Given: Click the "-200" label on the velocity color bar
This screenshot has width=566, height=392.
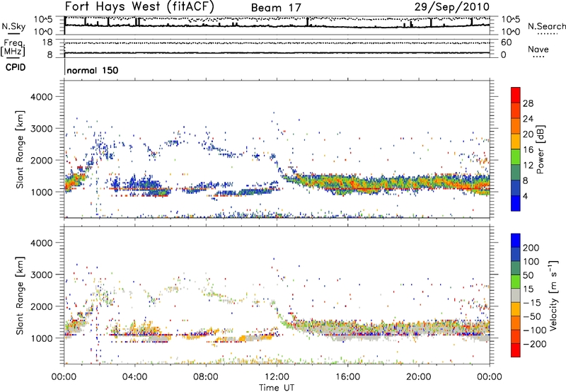Looking at the screenshot, I should (535, 344).
